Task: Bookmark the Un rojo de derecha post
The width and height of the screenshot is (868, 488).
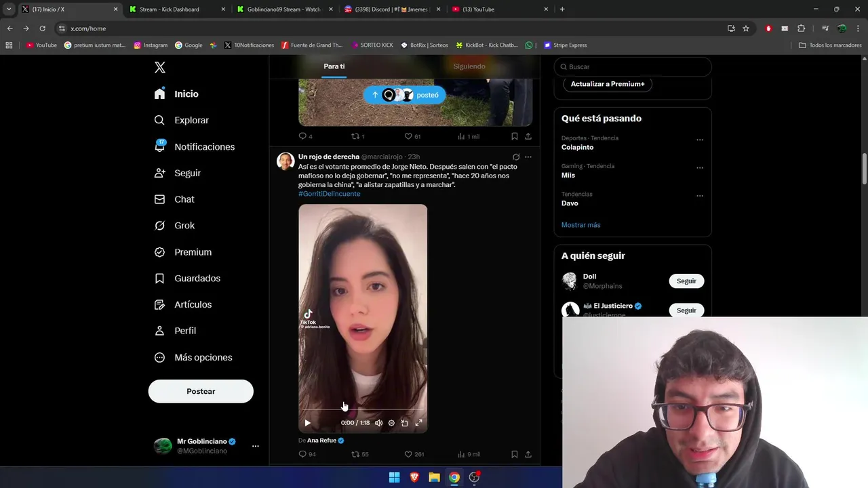Action: (515, 454)
